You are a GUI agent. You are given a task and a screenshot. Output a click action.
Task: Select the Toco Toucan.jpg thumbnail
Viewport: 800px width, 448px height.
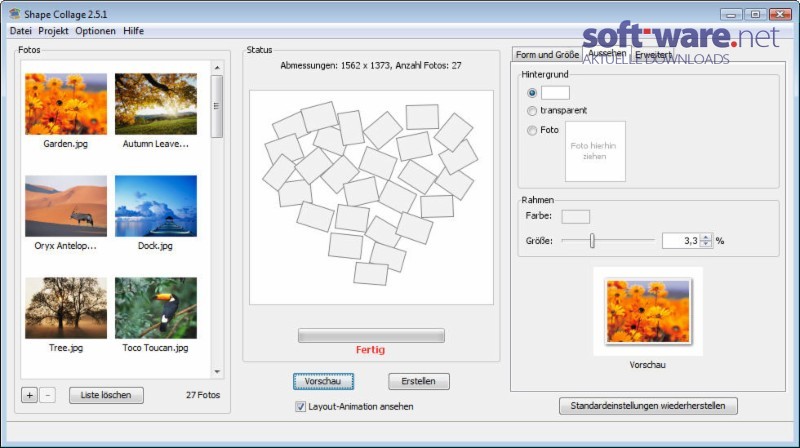tap(156, 308)
